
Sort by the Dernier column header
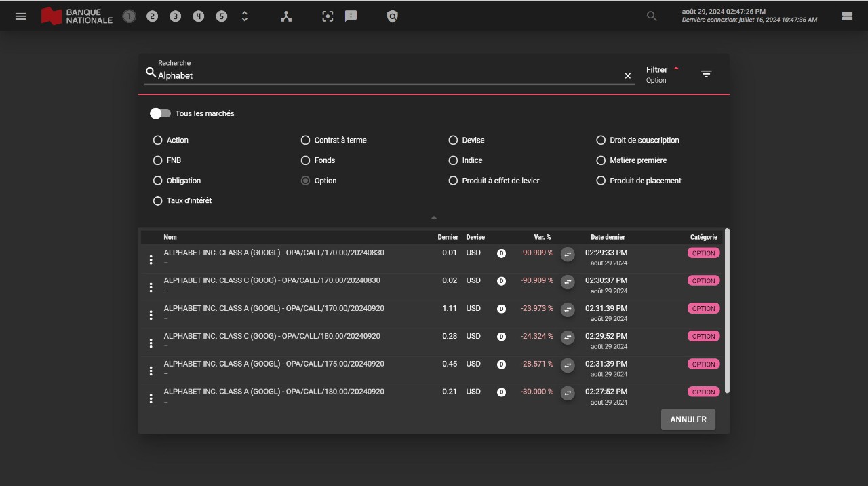click(448, 237)
